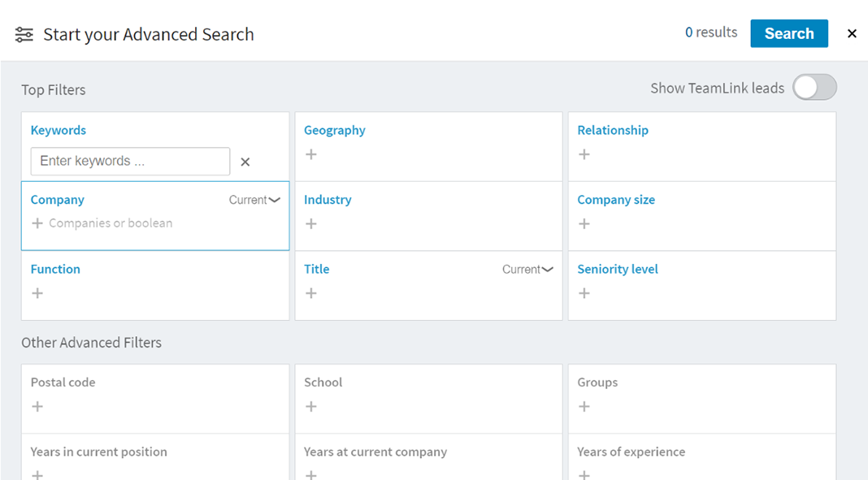
Task: Add a Years at current company filter
Action: click(x=310, y=474)
